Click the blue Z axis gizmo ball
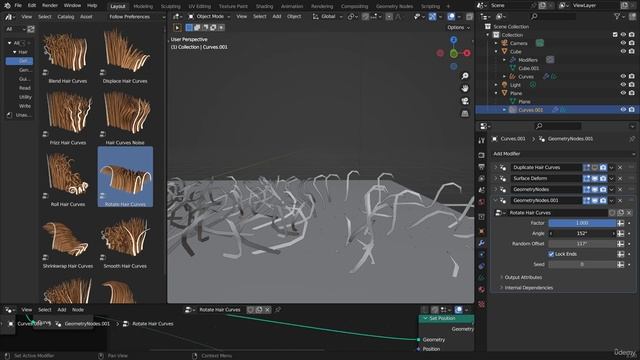This screenshot has width=640, height=360. click(x=453, y=40)
